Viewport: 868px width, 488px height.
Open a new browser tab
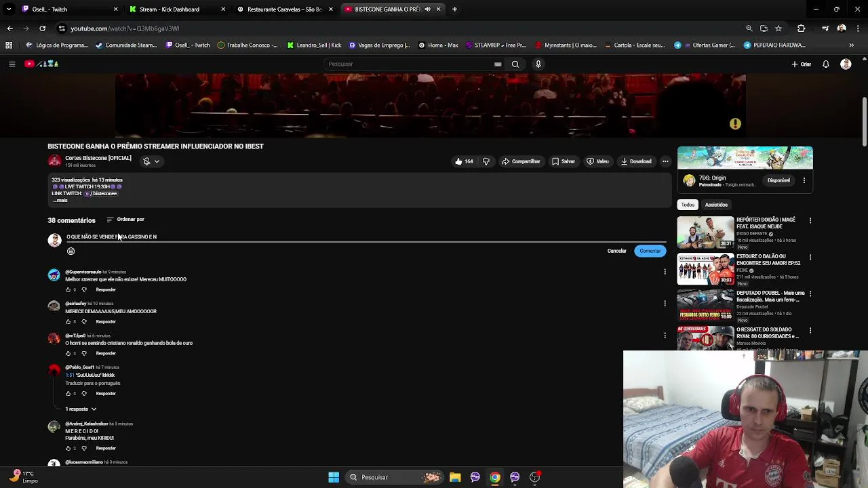click(x=454, y=9)
